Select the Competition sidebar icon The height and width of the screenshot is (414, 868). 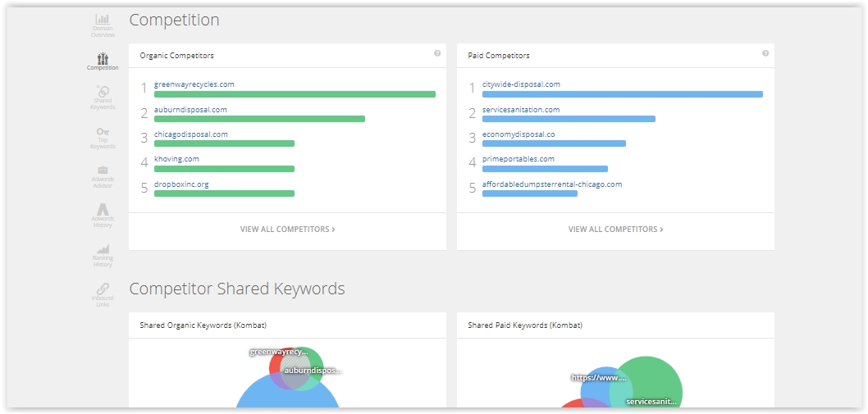pos(103,61)
